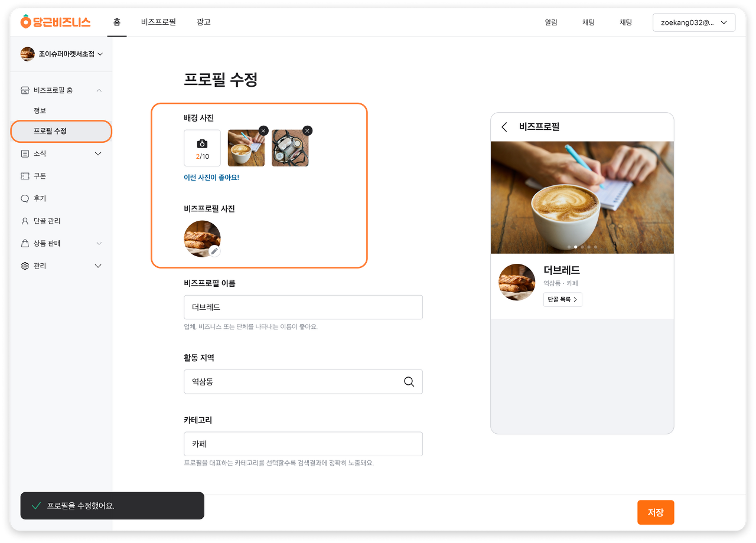Click the 쿠폰 ticket icon
The image size is (756, 543).
tap(25, 176)
